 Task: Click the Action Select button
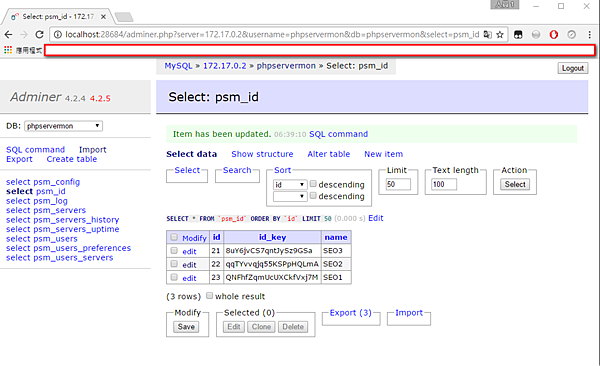point(515,185)
